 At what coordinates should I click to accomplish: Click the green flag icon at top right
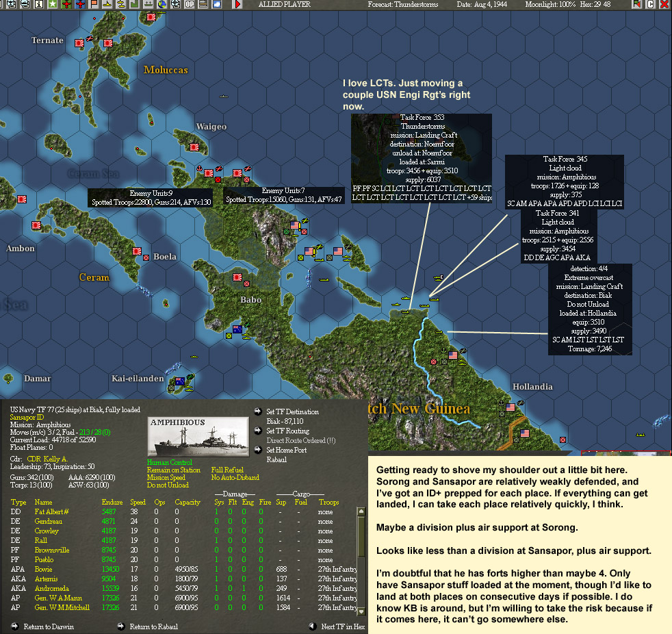tap(637, 4)
